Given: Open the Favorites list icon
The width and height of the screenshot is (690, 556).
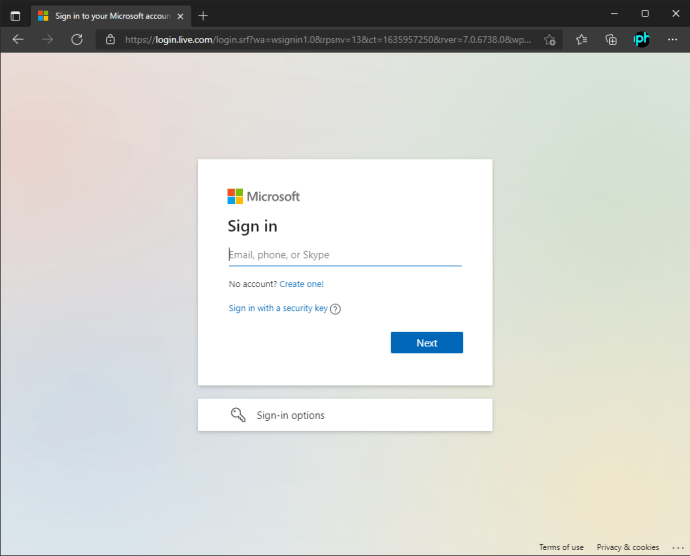Looking at the screenshot, I should [x=581, y=40].
